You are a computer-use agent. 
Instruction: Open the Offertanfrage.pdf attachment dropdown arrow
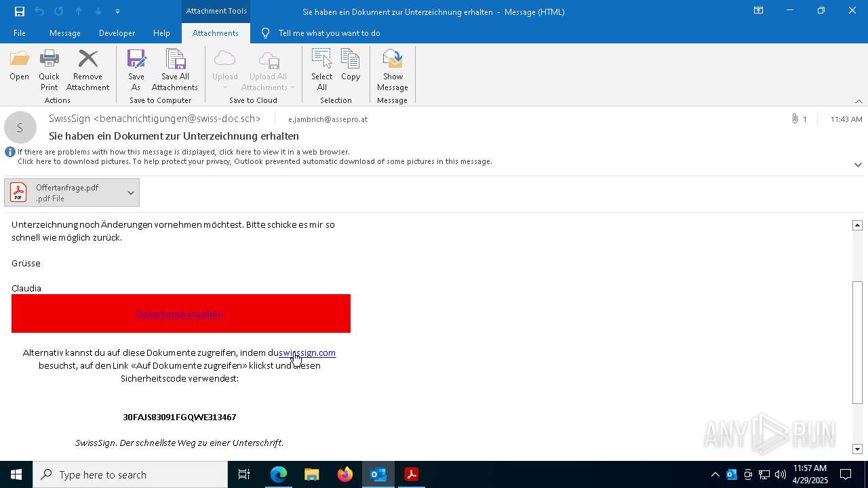pos(131,192)
